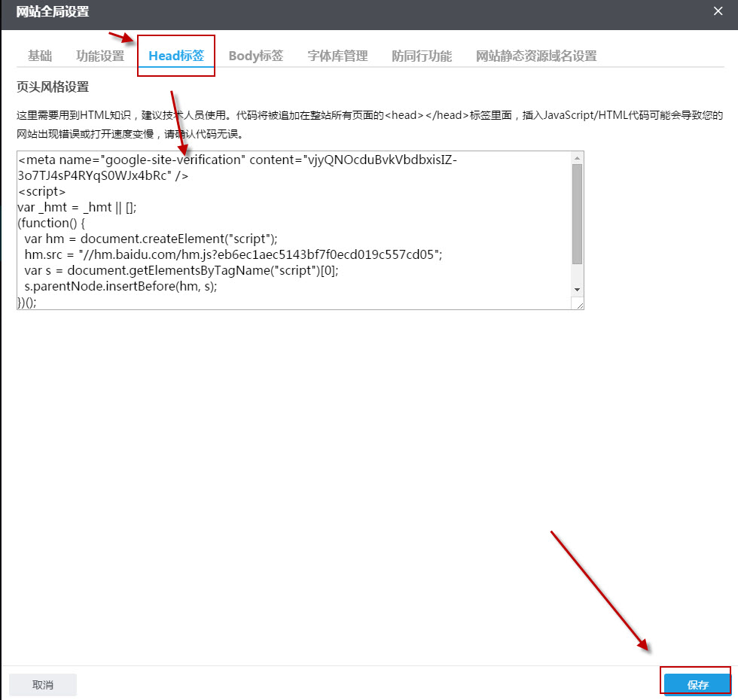Close the 网站全局设置 dialog
Screen dimensions: 738x700
pyautogui.click(x=718, y=11)
